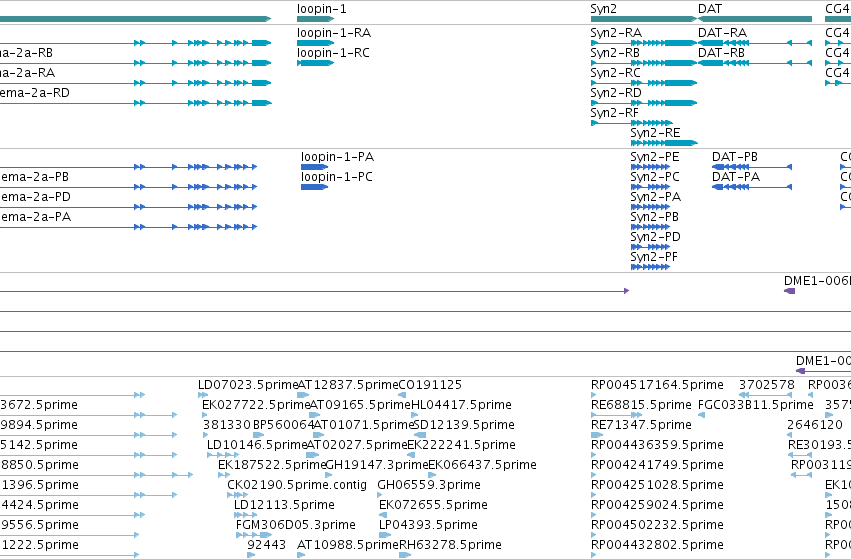851x560 pixels.
Task: Select transcript Syn2-RA label
Action: [616, 33]
